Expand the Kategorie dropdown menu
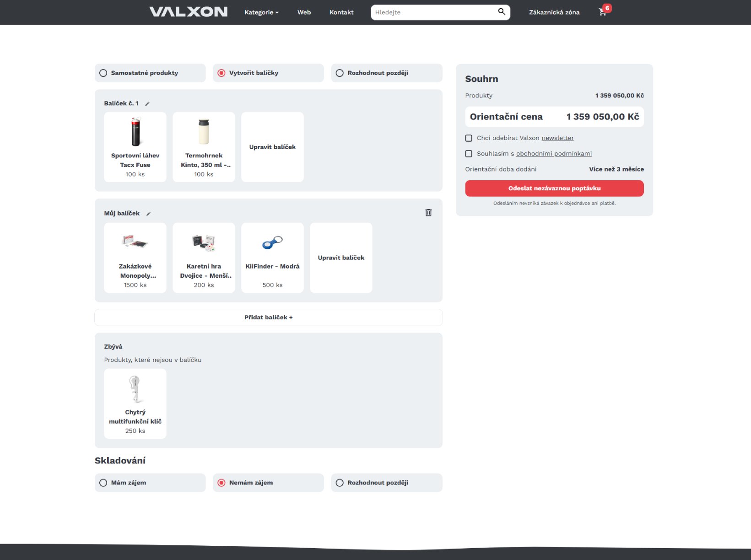 [x=261, y=12]
